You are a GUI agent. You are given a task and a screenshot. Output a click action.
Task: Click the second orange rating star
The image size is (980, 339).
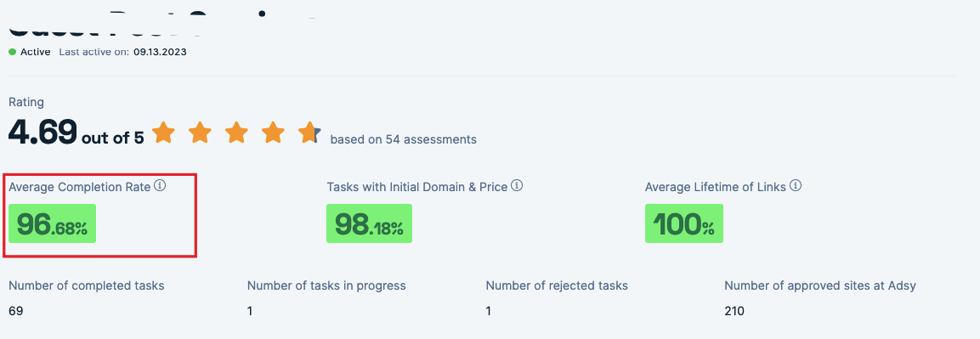200,133
